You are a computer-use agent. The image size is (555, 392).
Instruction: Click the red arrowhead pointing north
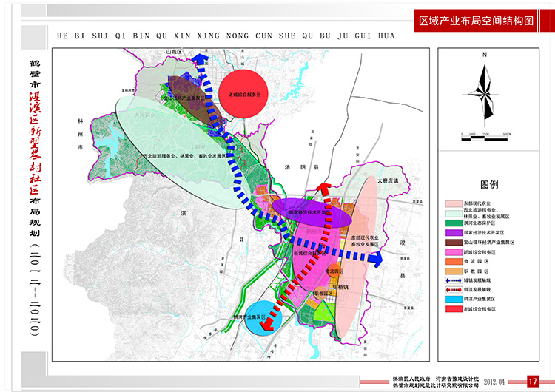[323, 188]
